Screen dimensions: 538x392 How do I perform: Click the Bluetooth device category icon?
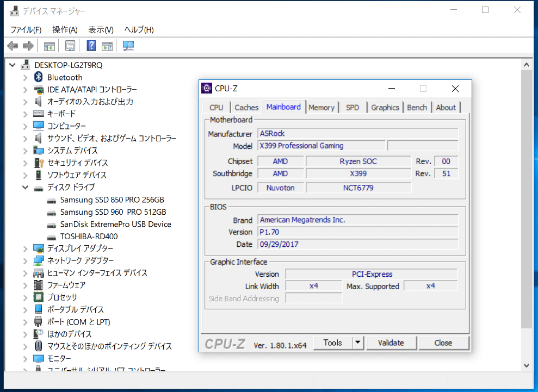pyautogui.click(x=39, y=77)
